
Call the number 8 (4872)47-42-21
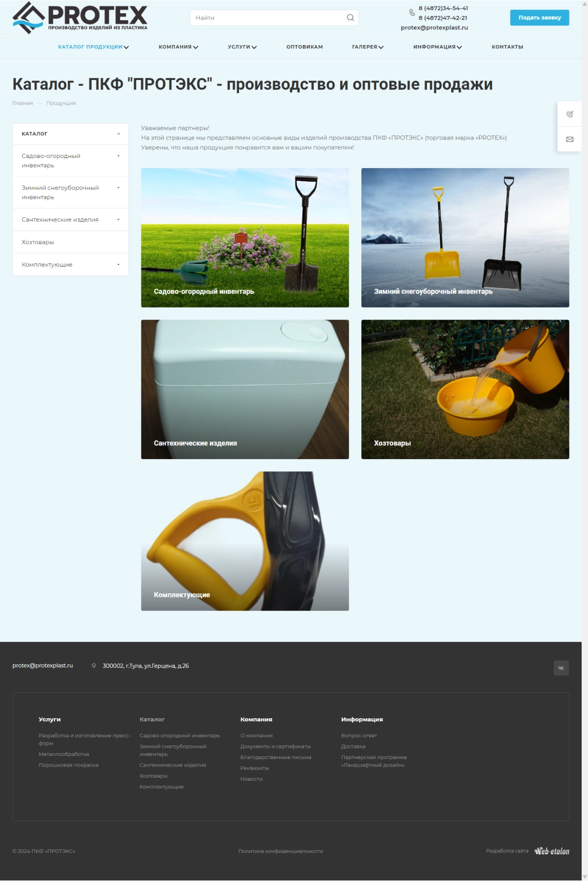tap(443, 17)
